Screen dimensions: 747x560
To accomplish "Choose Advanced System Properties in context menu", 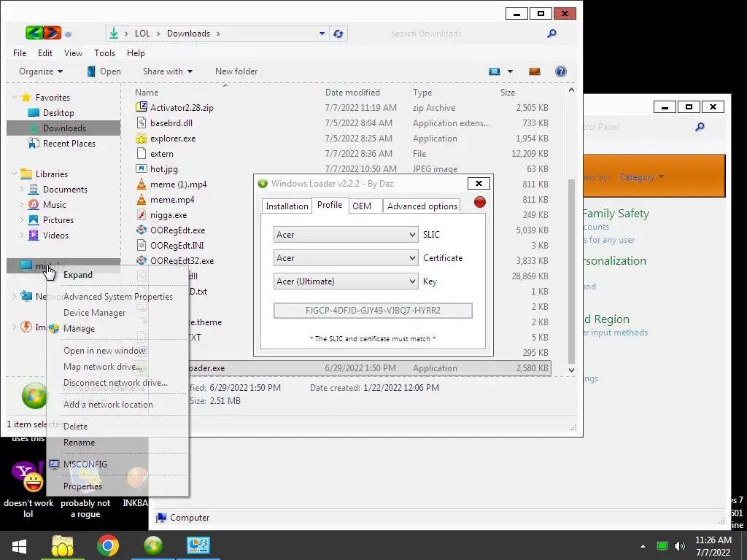I will click(x=118, y=297).
